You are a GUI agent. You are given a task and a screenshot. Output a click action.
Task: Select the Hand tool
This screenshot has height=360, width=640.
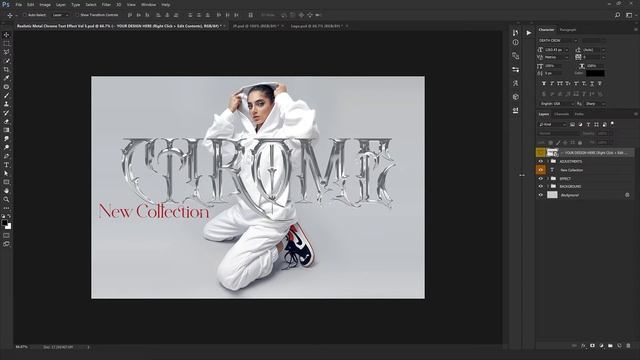point(7,191)
